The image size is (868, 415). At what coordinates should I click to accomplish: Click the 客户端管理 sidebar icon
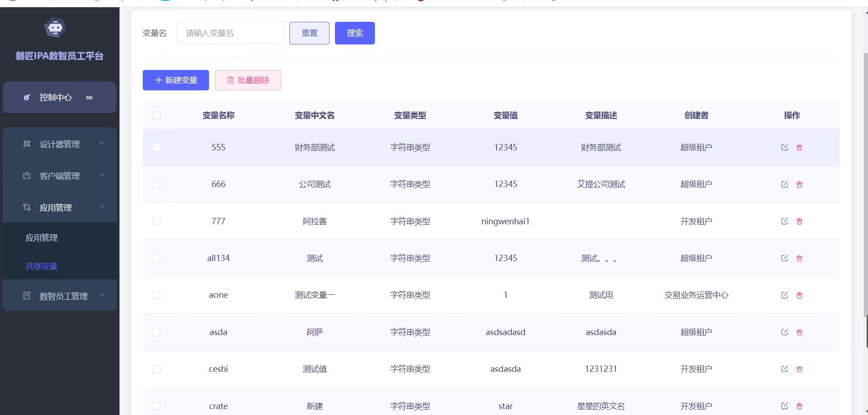pyautogui.click(x=27, y=176)
